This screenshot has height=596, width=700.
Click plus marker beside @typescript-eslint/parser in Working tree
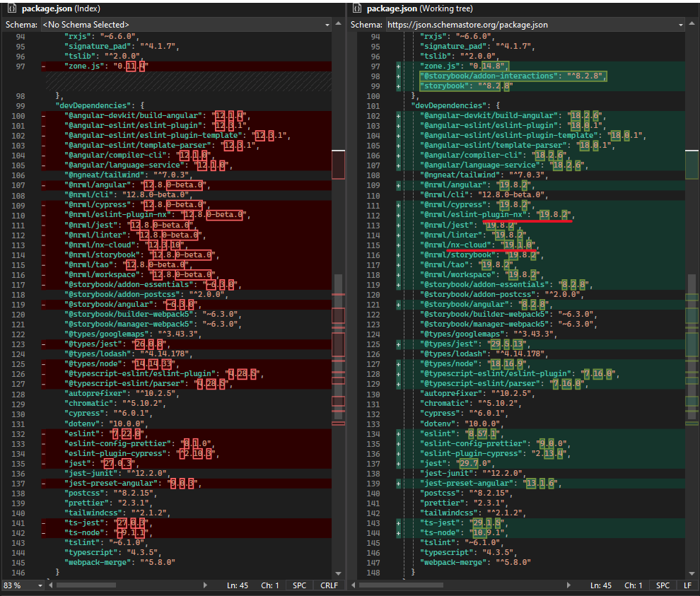tap(398, 384)
